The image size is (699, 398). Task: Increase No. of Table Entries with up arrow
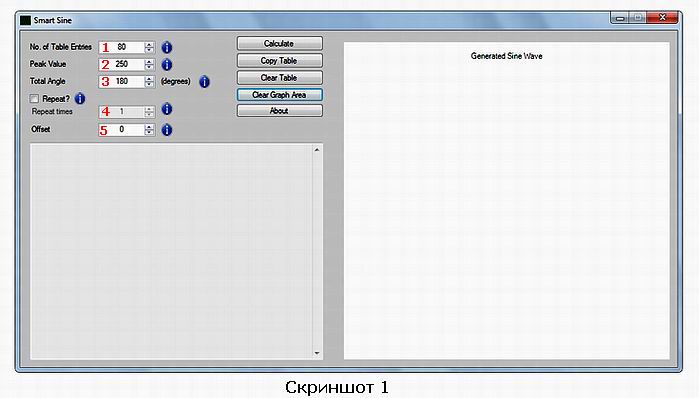(149, 44)
